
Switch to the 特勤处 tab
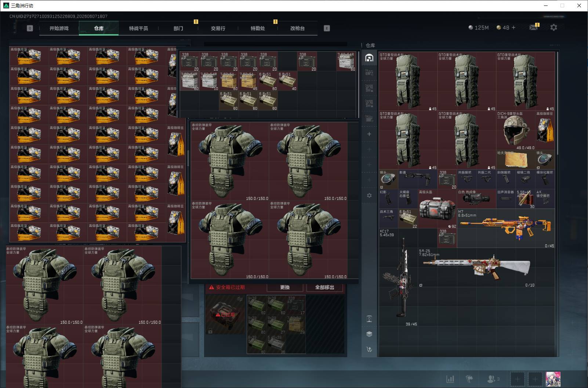tap(258, 28)
